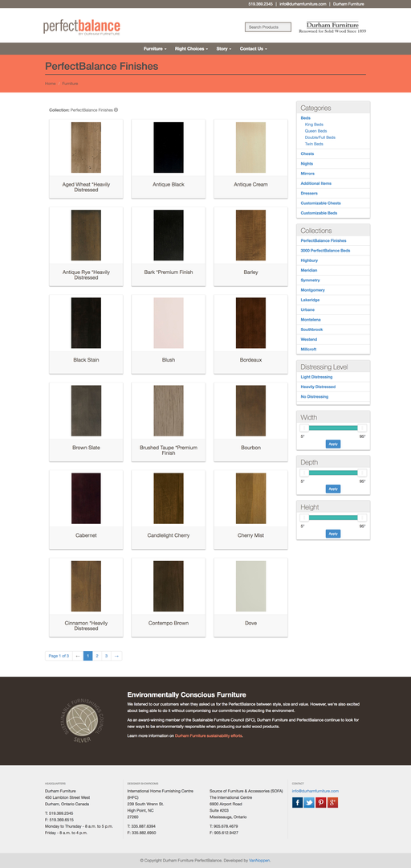
Task: Select the Beds category
Action: pos(305,118)
